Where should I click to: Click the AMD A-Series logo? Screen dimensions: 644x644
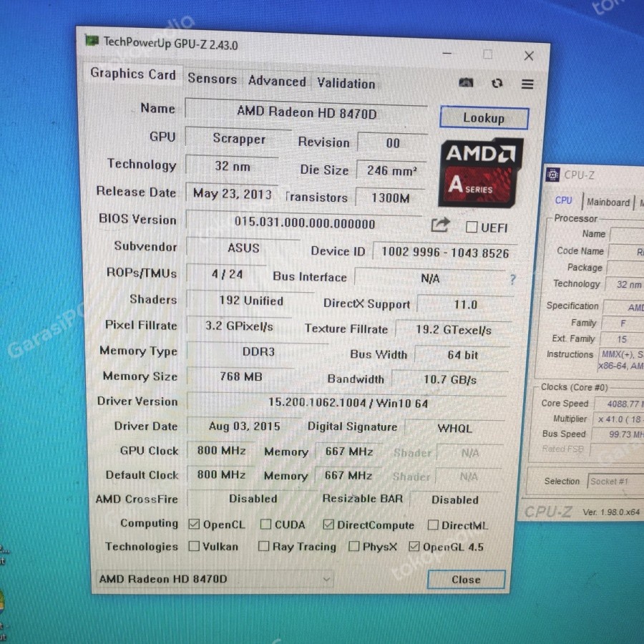(481, 172)
